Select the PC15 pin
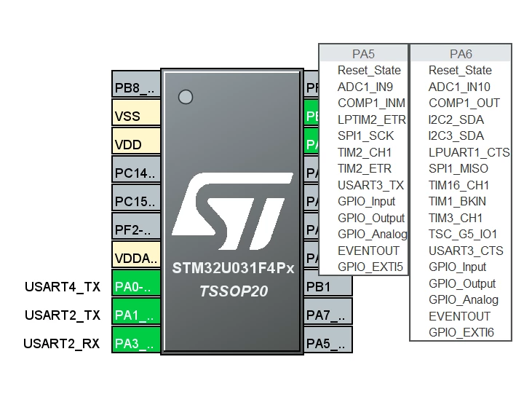Screen dimensions: 532x397 [x=136, y=198]
